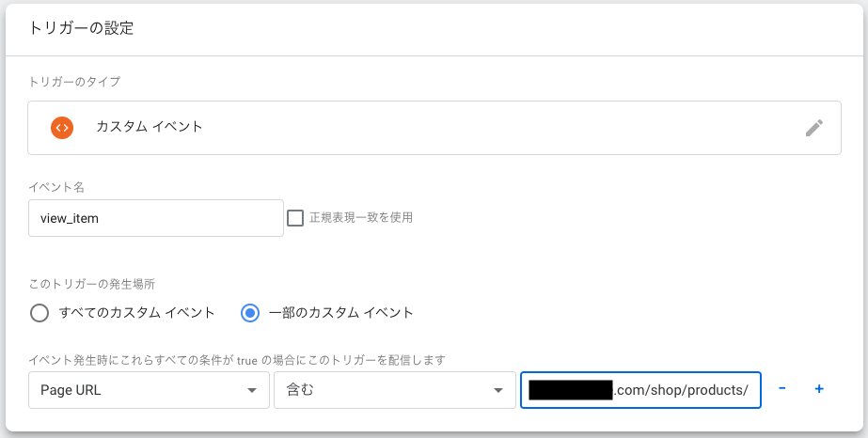The height and width of the screenshot is (438, 868).
Task: Click the トリガーのタイプ section label
Action: click(x=74, y=82)
